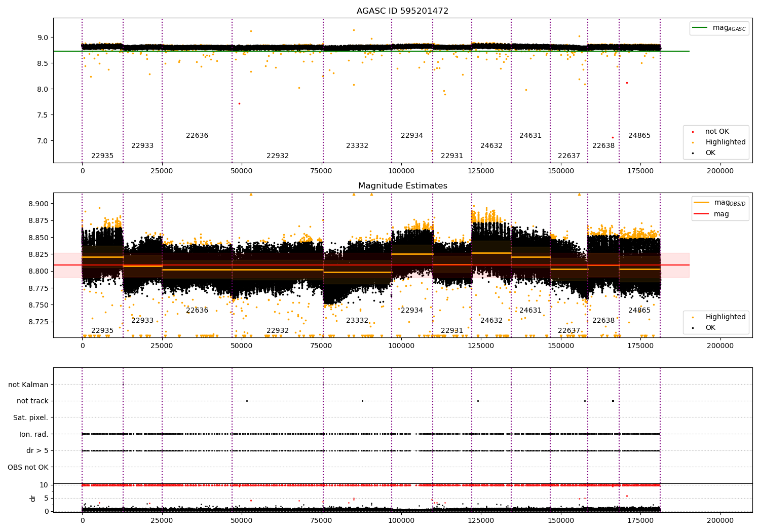760x532 pixels.
Task: Click obsid label 22932 in the top plot
Action: click(x=278, y=156)
